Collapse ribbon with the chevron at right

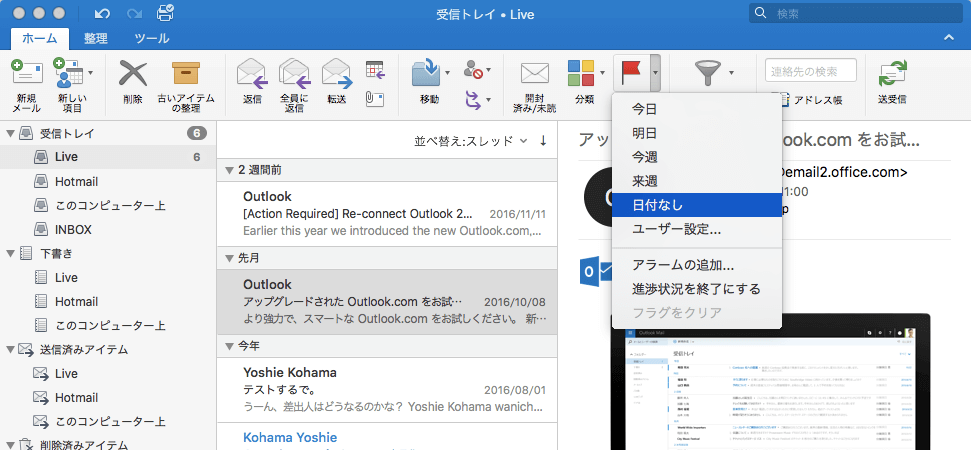949,38
